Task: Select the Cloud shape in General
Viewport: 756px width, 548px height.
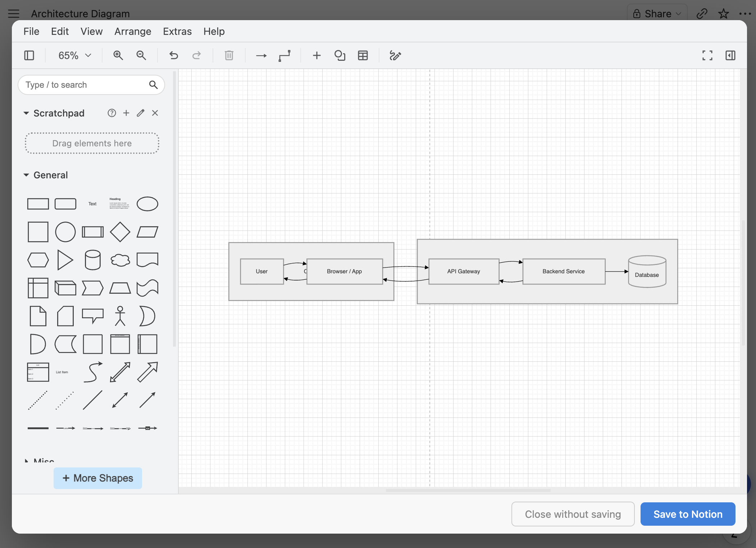Action: (120, 260)
